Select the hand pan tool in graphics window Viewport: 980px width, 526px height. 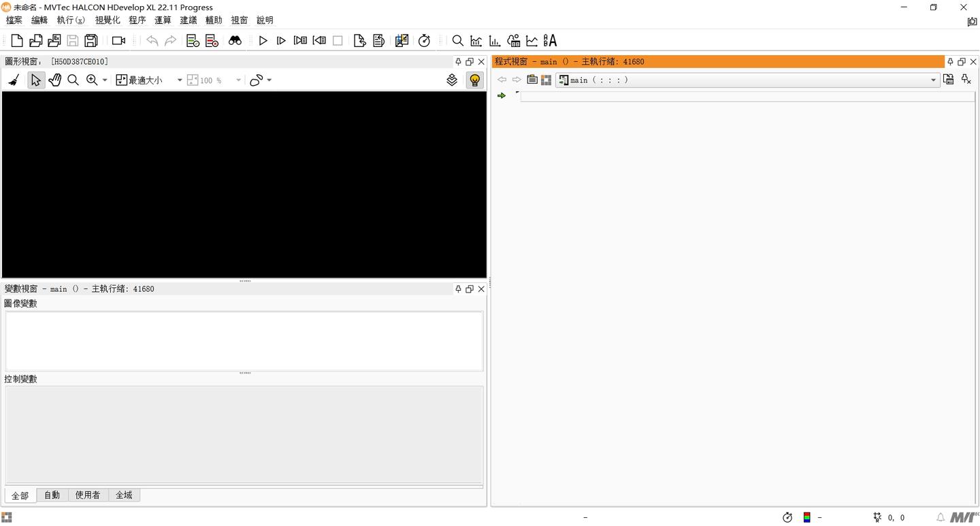(54, 80)
